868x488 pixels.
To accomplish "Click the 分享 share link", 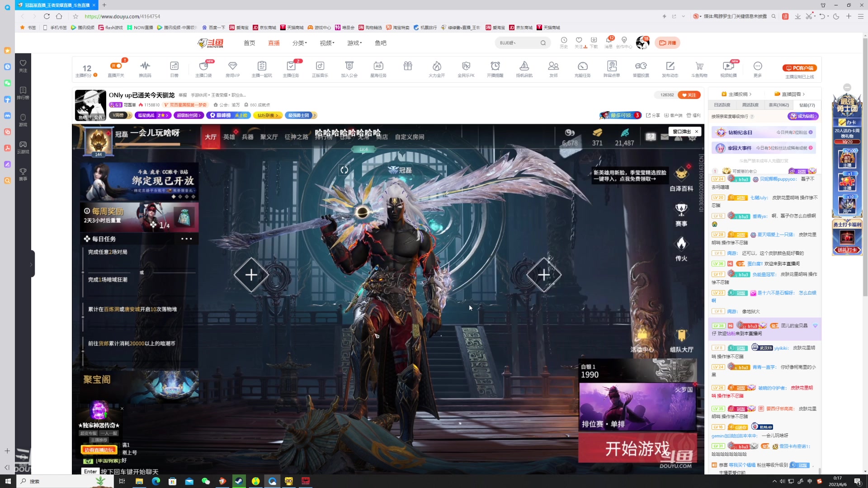I will click(653, 115).
